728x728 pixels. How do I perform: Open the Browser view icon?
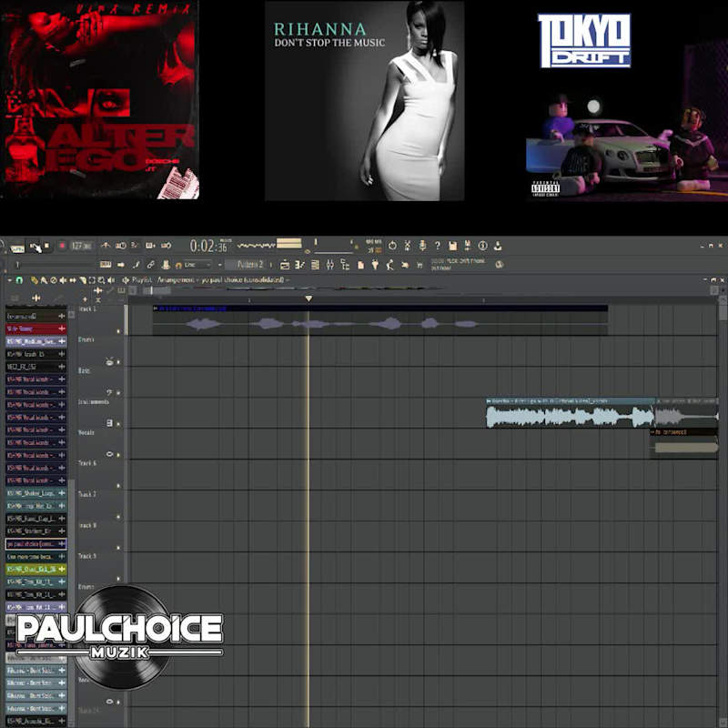click(345, 265)
